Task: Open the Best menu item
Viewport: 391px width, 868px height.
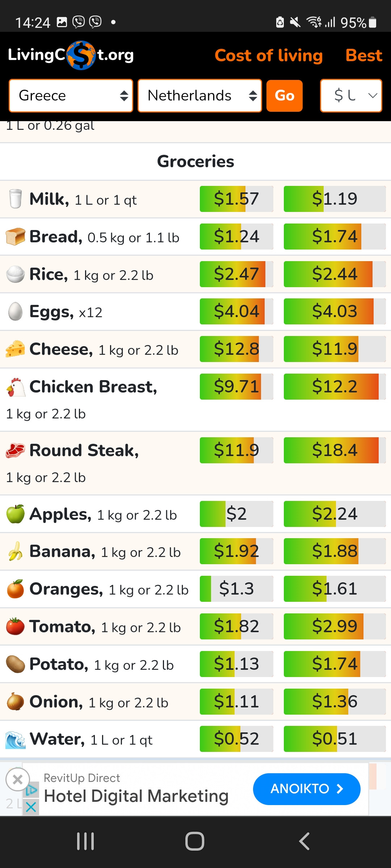Action: pos(364,56)
